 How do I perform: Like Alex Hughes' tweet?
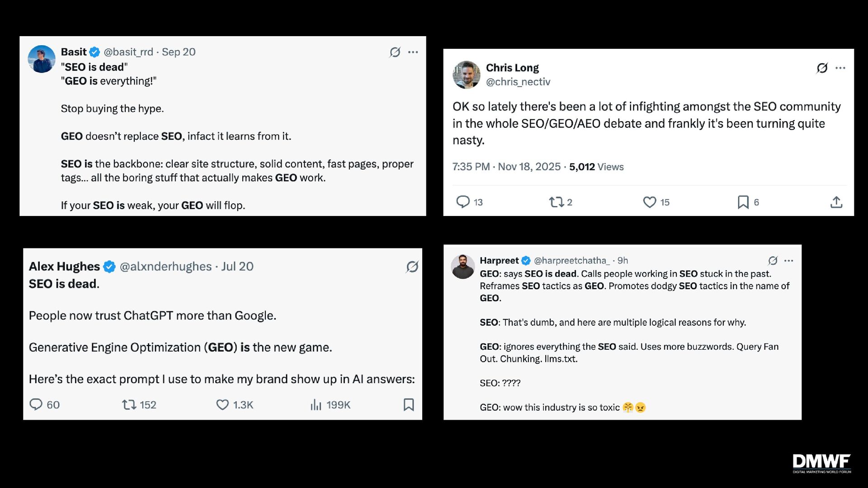(x=222, y=404)
